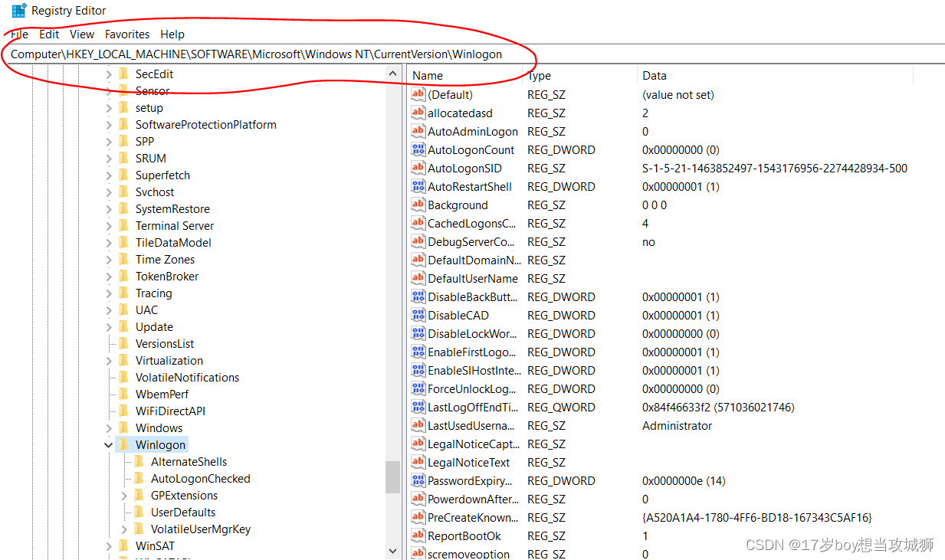Expand the Terminal Server tree node
This screenshot has width=945, height=560.
tap(110, 225)
